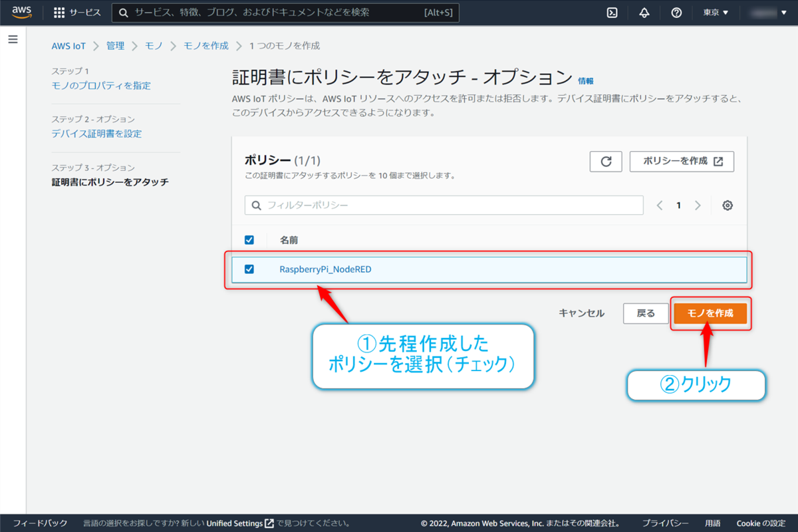Focus the top AWS search bar

pyautogui.click(x=285, y=13)
